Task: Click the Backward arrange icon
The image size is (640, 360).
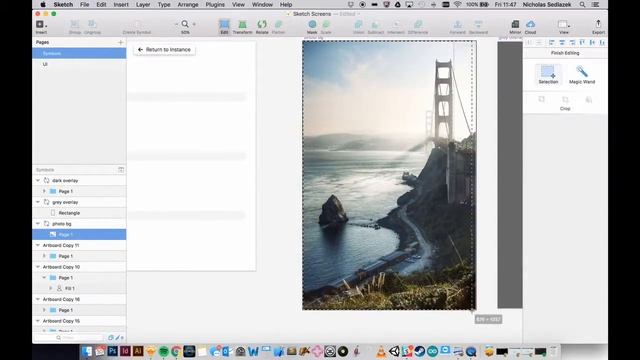Action: [x=478, y=27]
